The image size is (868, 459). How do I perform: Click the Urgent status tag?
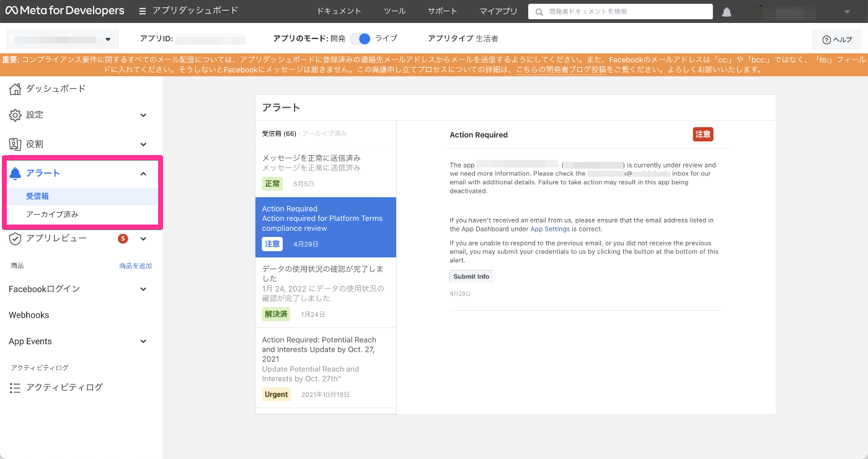pyautogui.click(x=277, y=394)
